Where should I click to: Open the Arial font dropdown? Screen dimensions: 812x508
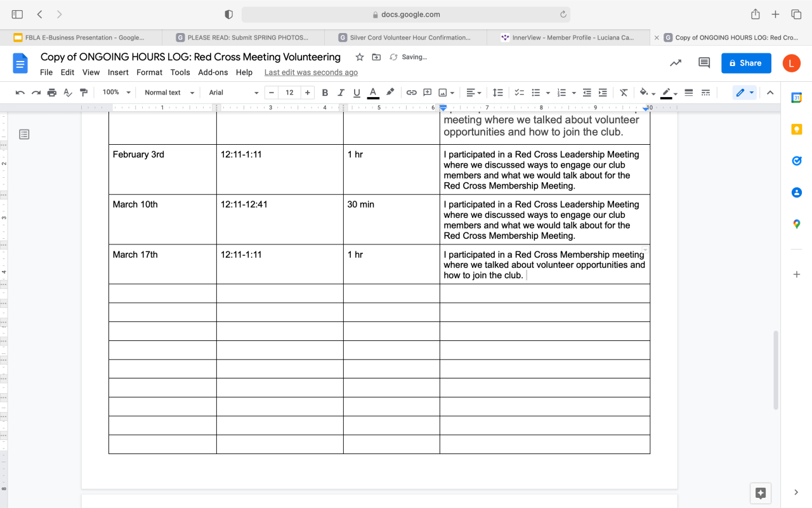(233, 93)
